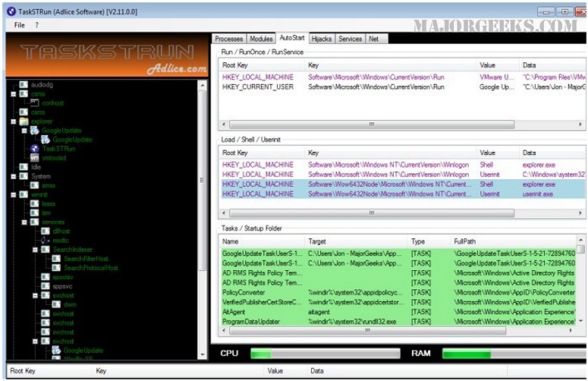Image resolution: width=588 pixels, height=381 pixels.
Task: Open the Hijacks tab
Action: click(322, 39)
